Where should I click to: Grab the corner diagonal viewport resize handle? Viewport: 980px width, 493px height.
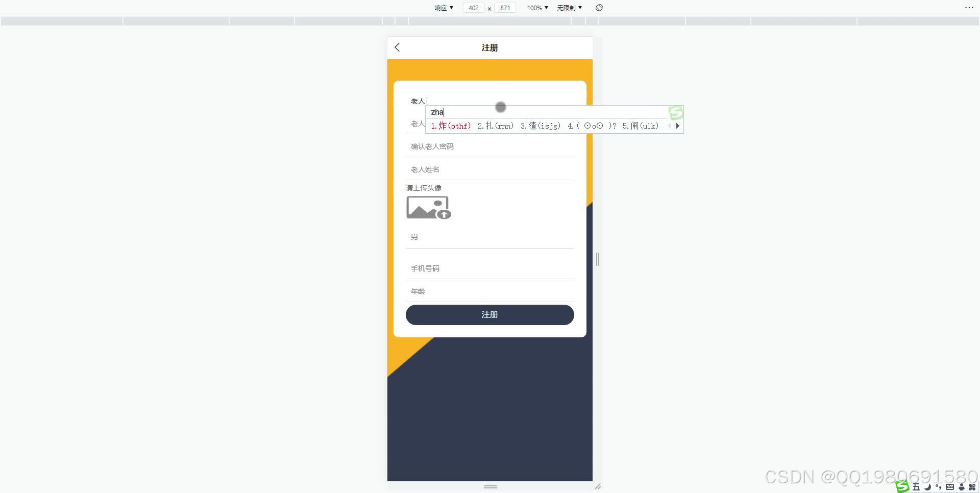pyautogui.click(x=598, y=487)
